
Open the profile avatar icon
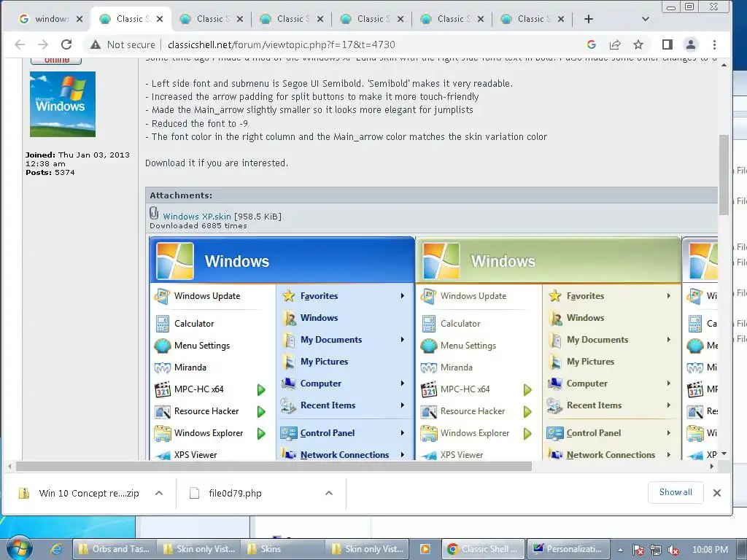(691, 44)
